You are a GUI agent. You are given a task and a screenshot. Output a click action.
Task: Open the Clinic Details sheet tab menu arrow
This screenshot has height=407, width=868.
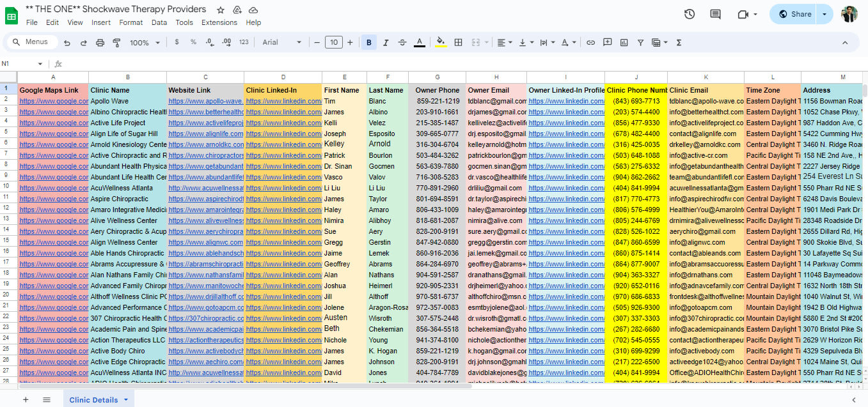pos(126,400)
